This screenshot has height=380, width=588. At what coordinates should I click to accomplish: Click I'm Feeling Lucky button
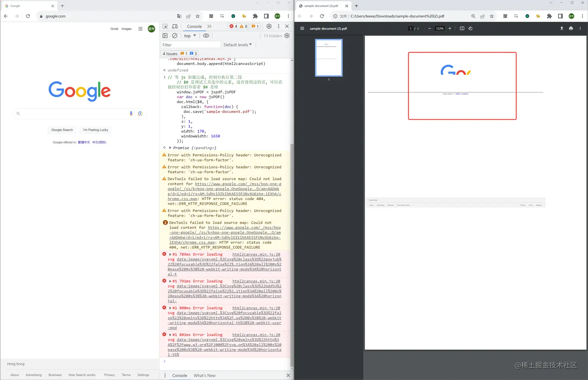tap(96, 130)
